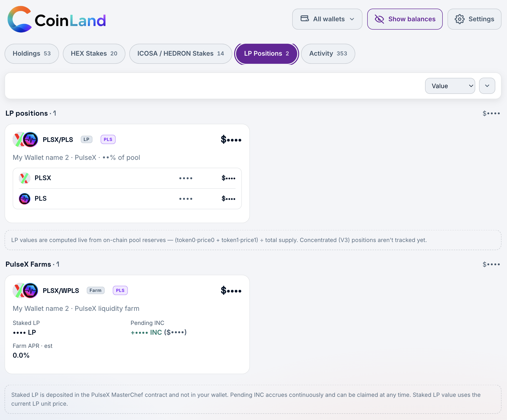Screen dimensions: 507x420
Task: Click the PLSX/PLS card title
Action: (x=58, y=140)
